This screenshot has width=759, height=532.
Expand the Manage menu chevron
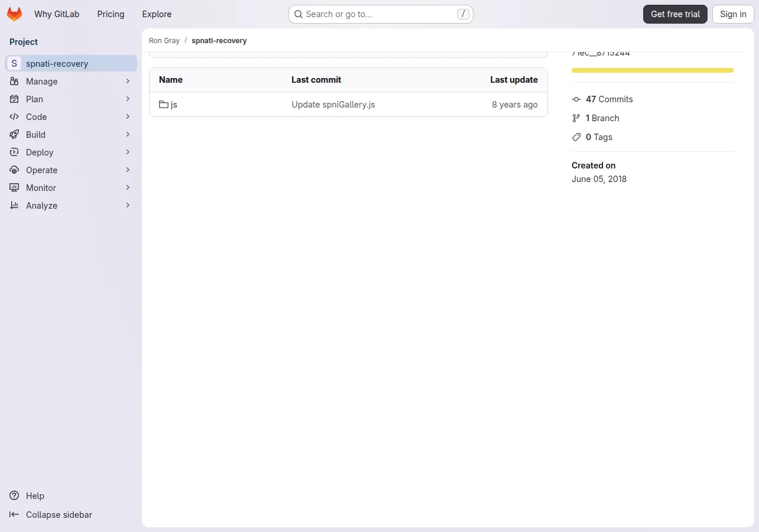(128, 82)
